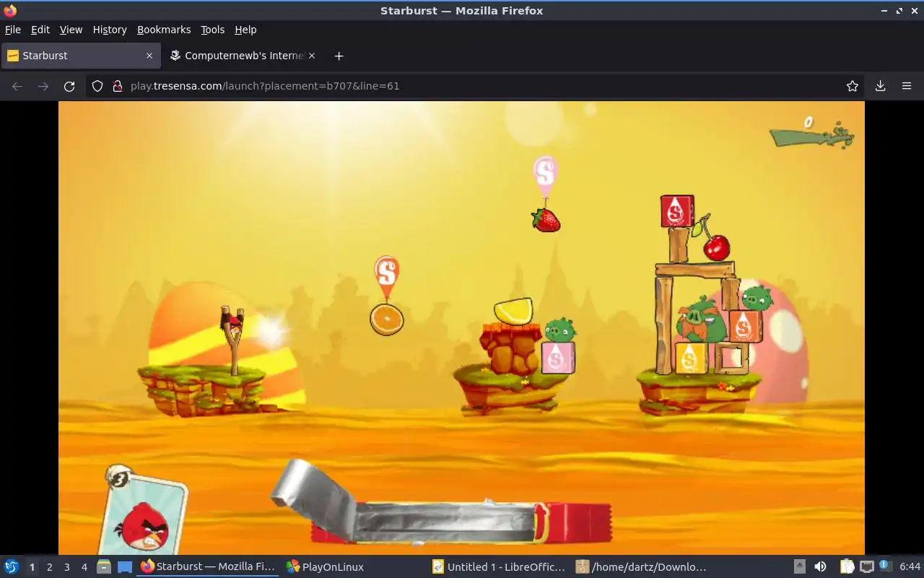This screenshot has width=924, height=578.
Task: Open the Edit menu
Action: pyautogui.click(x=40, y=30)
